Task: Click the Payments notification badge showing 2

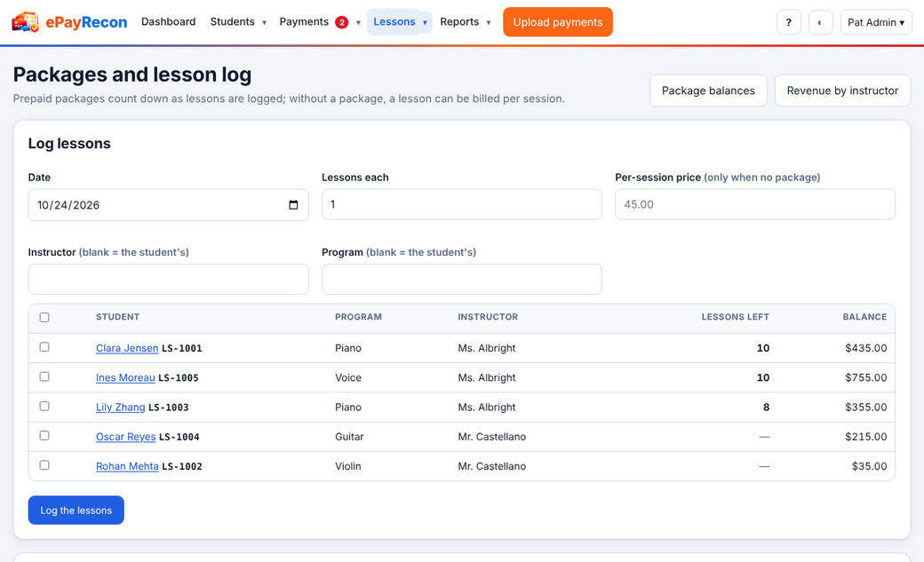Action: click(x=342, y=22)
